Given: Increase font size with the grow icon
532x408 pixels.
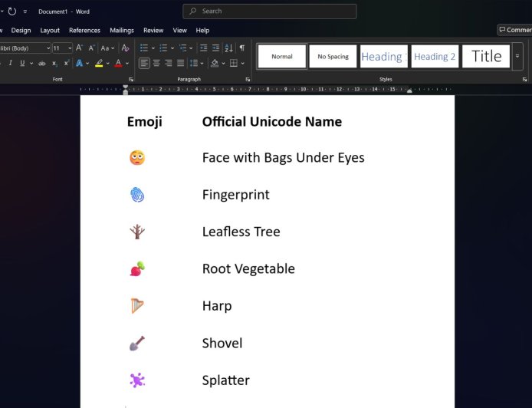Looking at the screenshot, I should pos(79,48).
